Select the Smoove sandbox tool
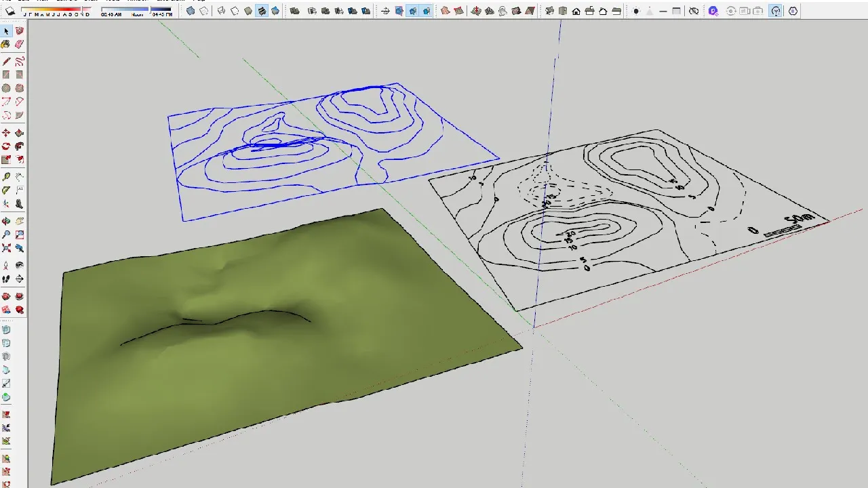 (x=476, y=11)
